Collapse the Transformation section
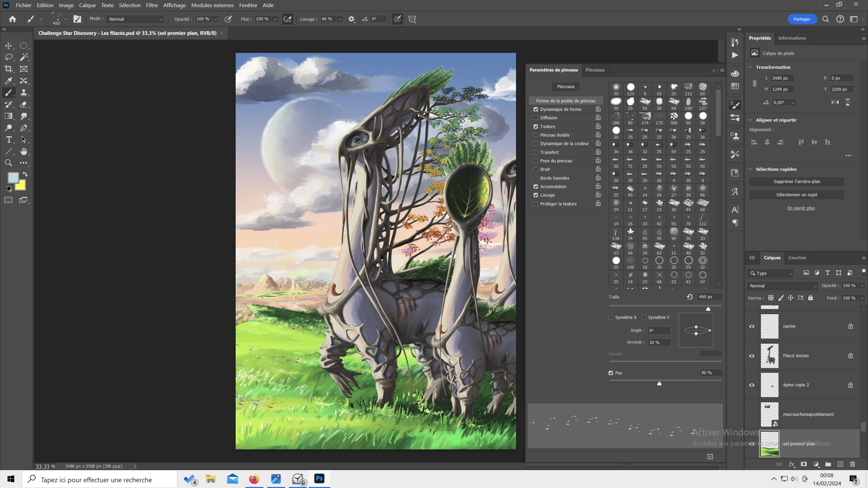 click(750, 67)
